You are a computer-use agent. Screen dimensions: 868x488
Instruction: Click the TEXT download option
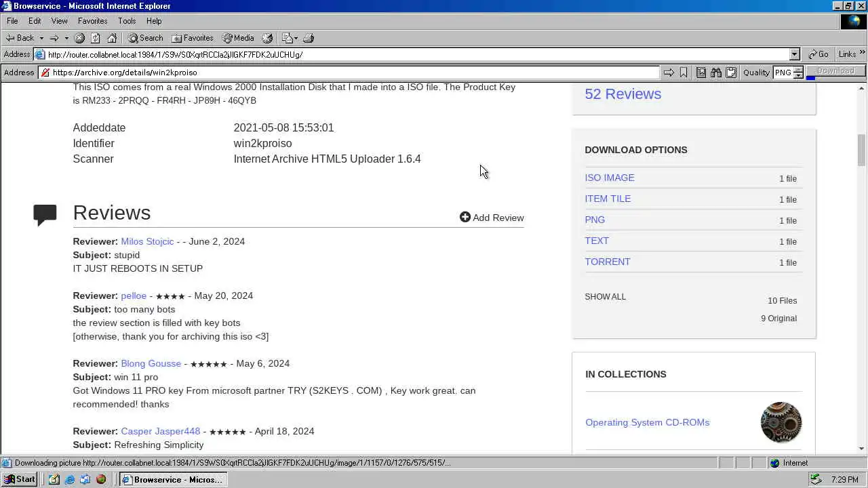[x=597, y=241]
